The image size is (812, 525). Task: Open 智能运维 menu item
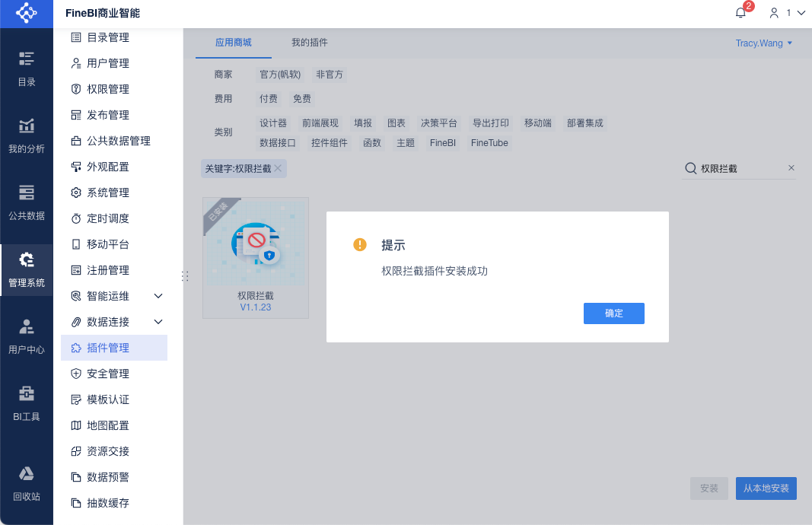(x=114, y=296)
